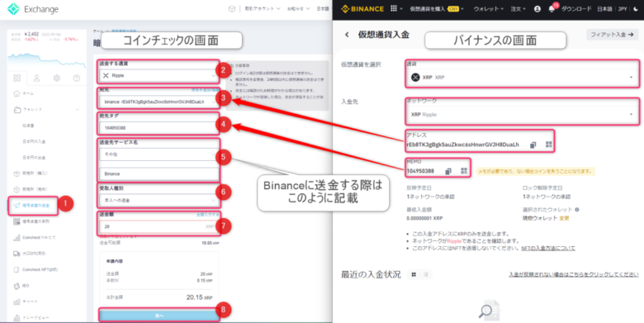
Task: Show QR code for Binance MEMO
Action: 464,170
